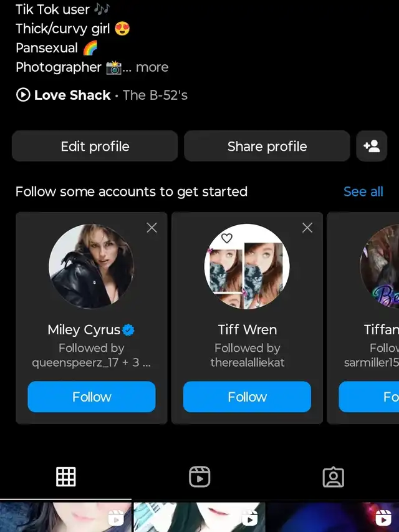Open See all suggested accounts

363,191
